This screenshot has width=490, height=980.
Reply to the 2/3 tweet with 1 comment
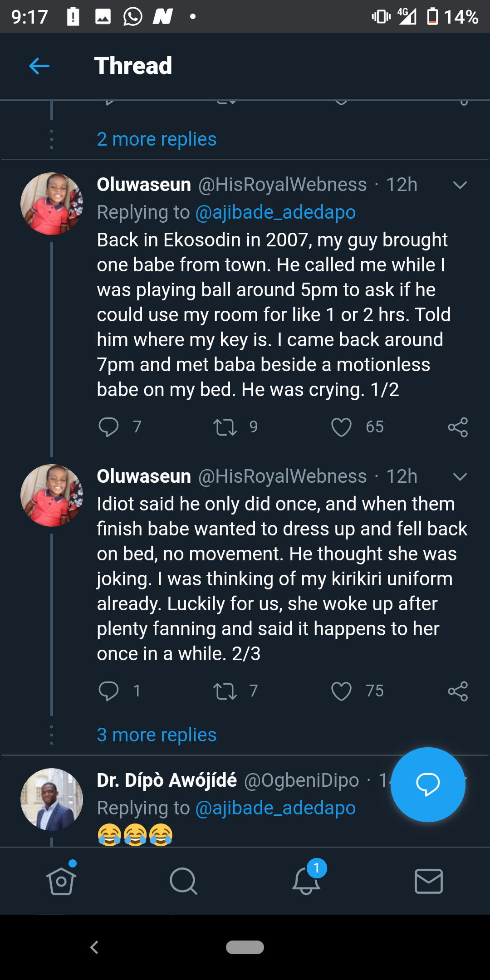pos(108,691)
